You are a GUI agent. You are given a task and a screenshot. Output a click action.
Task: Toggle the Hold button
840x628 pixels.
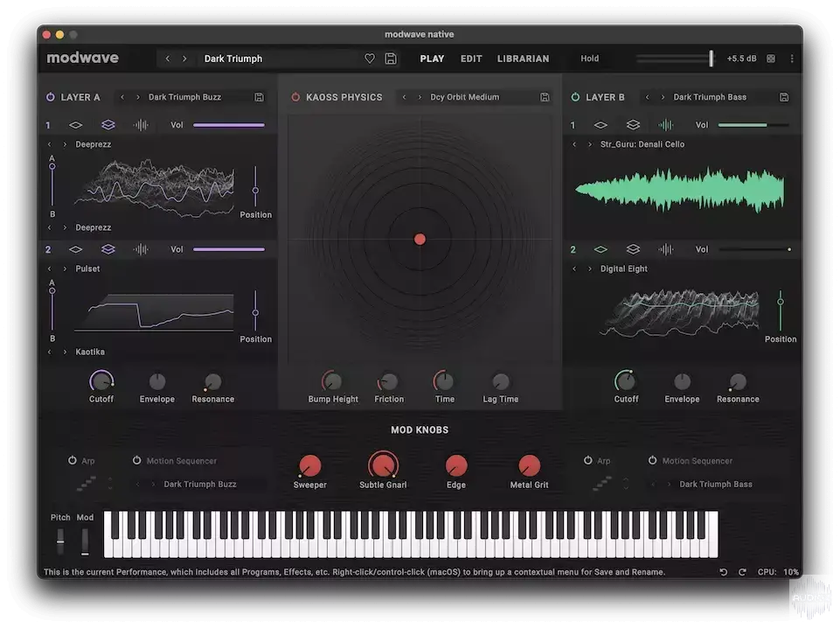pos(590,59)
